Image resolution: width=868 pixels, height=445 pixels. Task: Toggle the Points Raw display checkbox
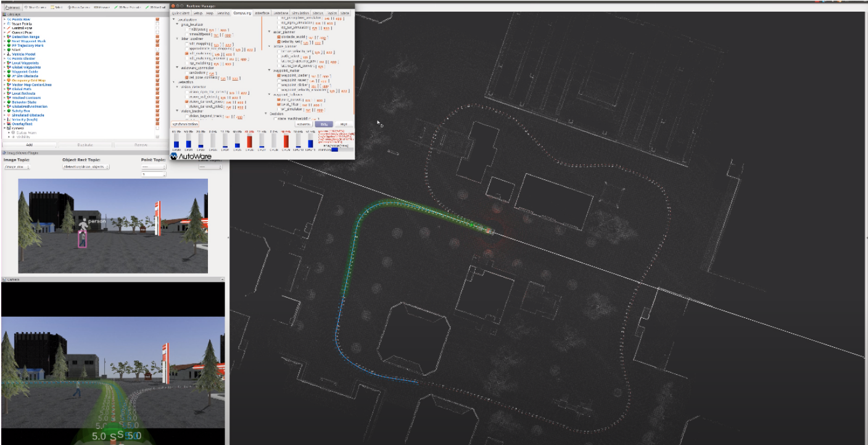coord(157,19)
